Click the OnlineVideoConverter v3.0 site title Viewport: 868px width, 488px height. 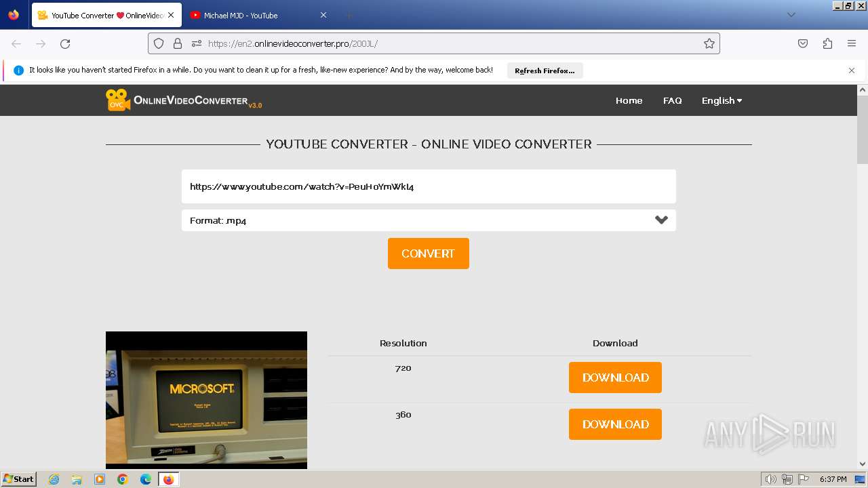197,101
